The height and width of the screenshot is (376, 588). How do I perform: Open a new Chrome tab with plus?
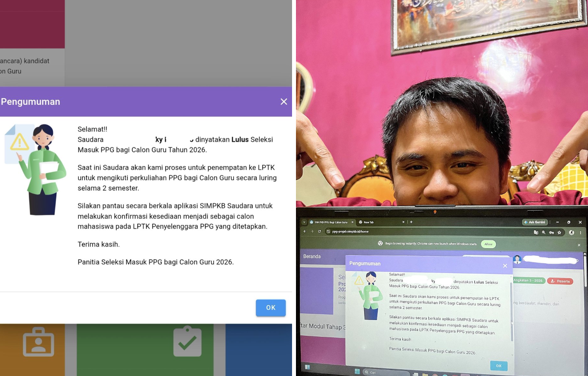click(411, 222)
